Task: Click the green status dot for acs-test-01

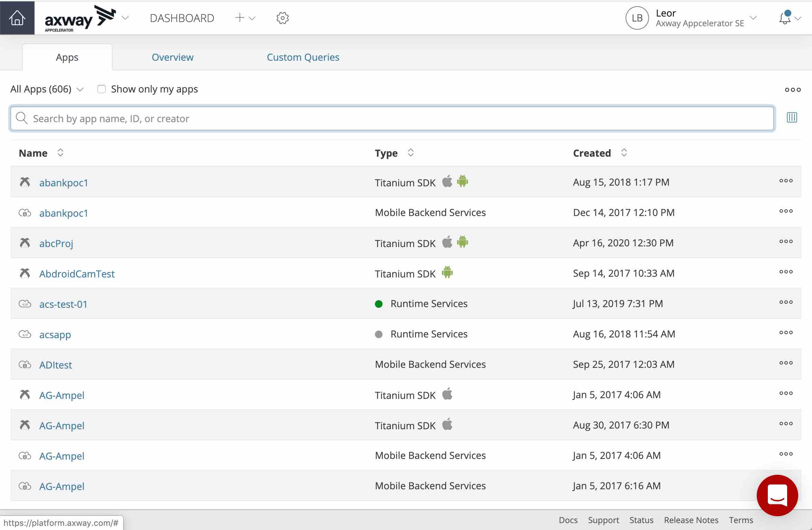Action: coord(379,304)
